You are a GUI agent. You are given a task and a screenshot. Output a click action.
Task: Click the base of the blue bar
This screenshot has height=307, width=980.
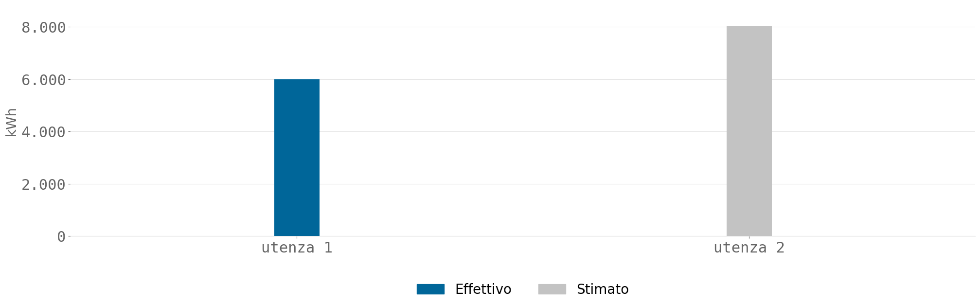(297, 235)
